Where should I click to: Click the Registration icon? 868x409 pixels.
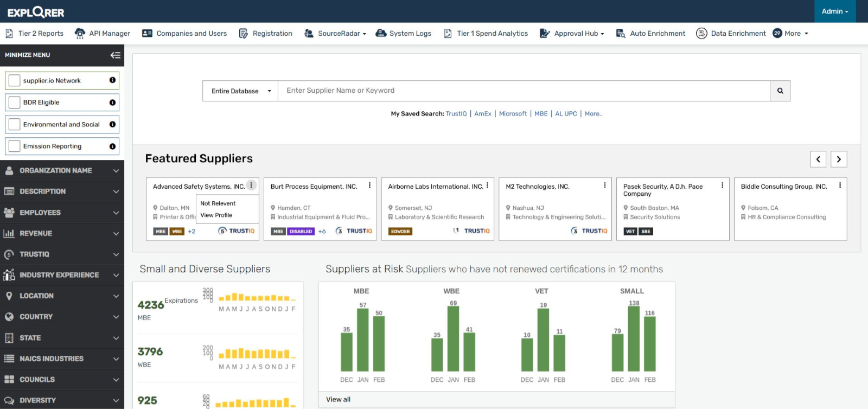[244, 34]
